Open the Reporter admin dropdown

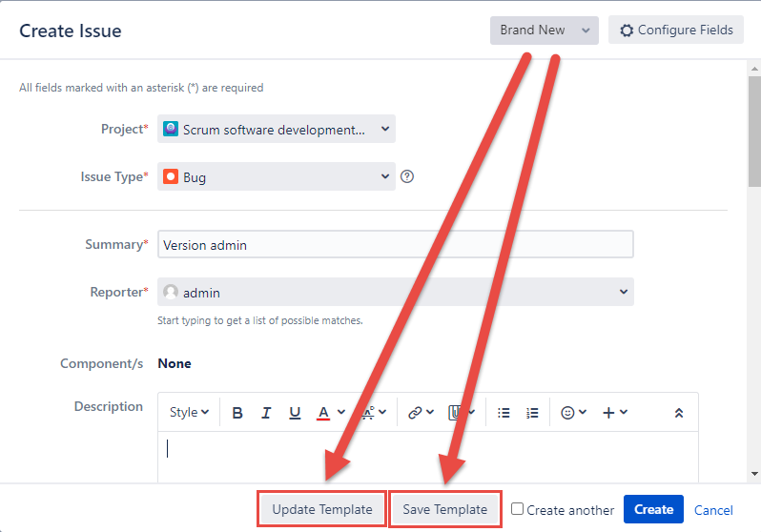[x=395, y=293]
